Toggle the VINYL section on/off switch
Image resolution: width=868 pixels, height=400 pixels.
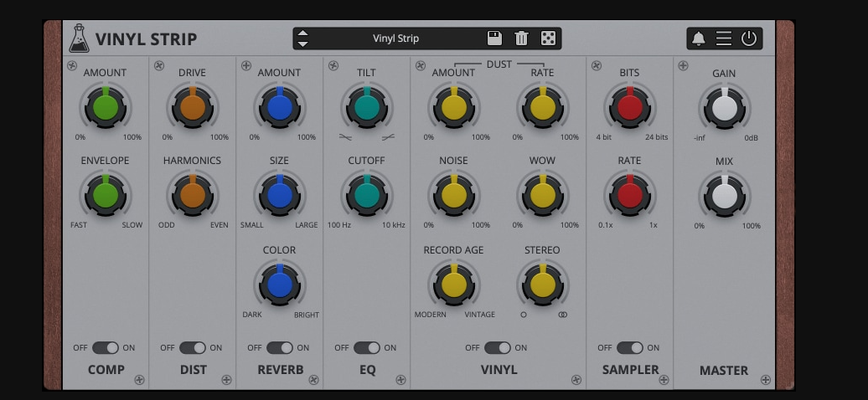[x=498, y=347]
